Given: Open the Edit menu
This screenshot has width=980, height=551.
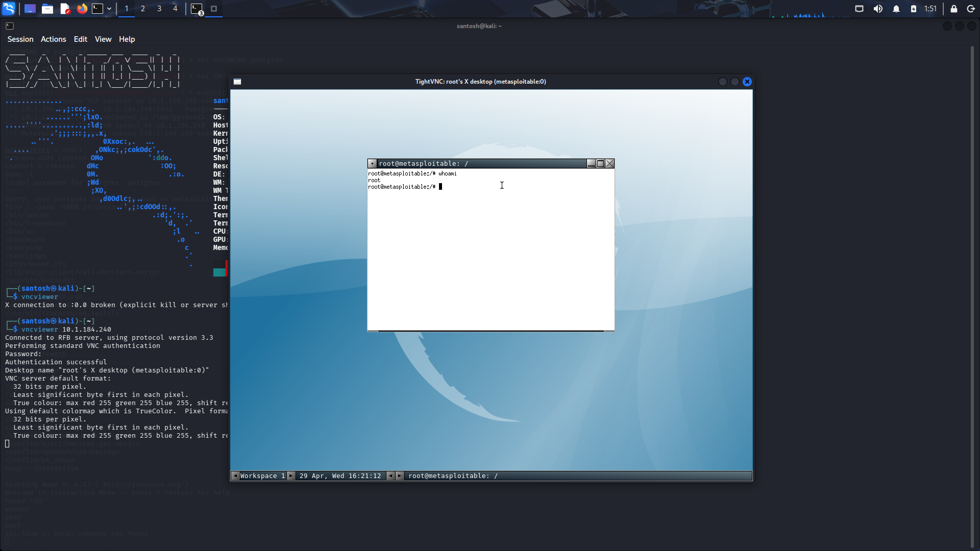Looking at the screenshot, I should [x=81, y=39].
